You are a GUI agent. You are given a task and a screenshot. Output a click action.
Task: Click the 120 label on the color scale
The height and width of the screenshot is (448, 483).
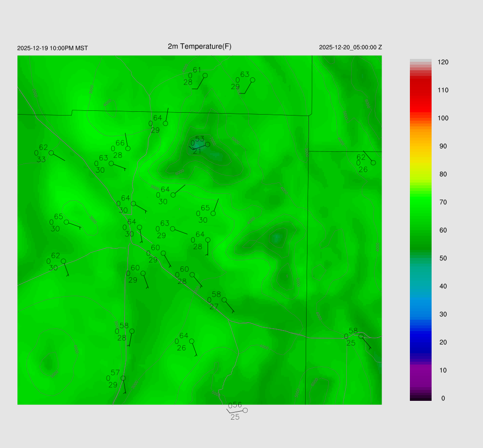coord(442,62)
